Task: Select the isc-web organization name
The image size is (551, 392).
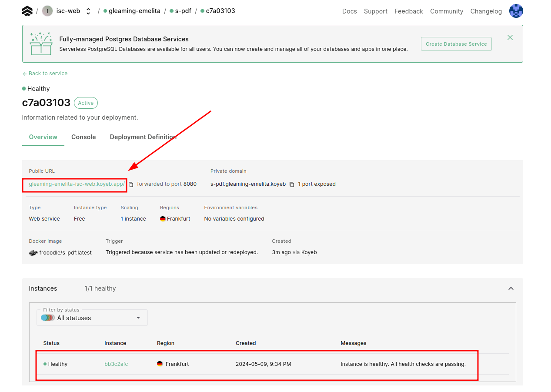Action: coord(68,11)
